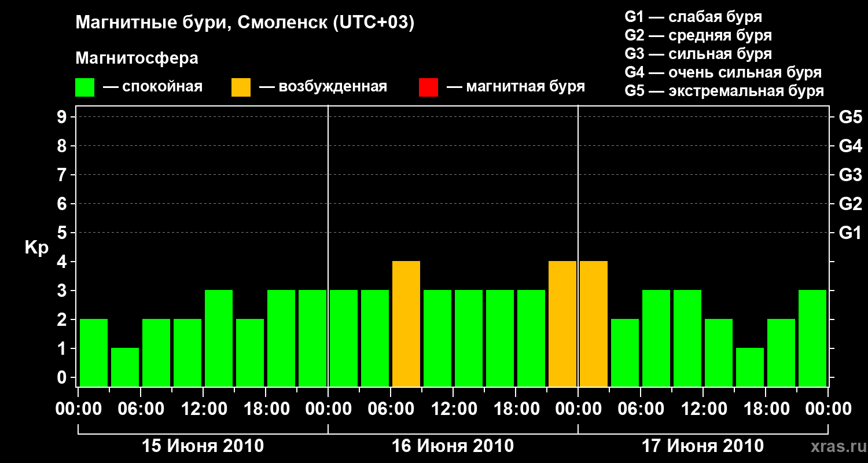The image size is (868, 463).
Task: Click the 'G2 — средняя буря' legend line
Action: coord(698,35)
